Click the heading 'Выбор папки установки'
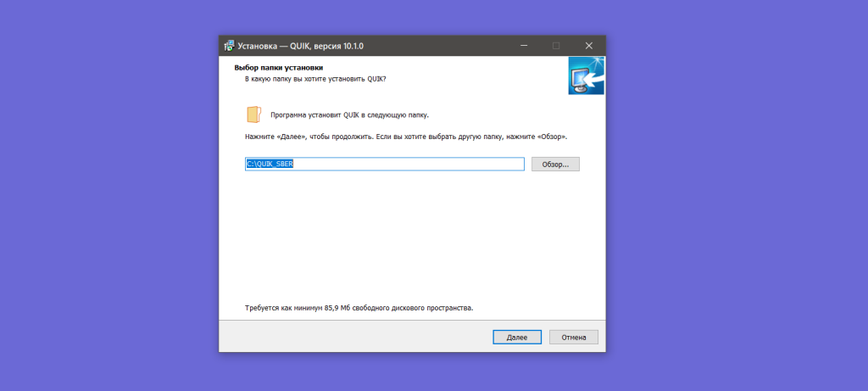Viewport: 868px width, 391px height. (x=278, y=68)
